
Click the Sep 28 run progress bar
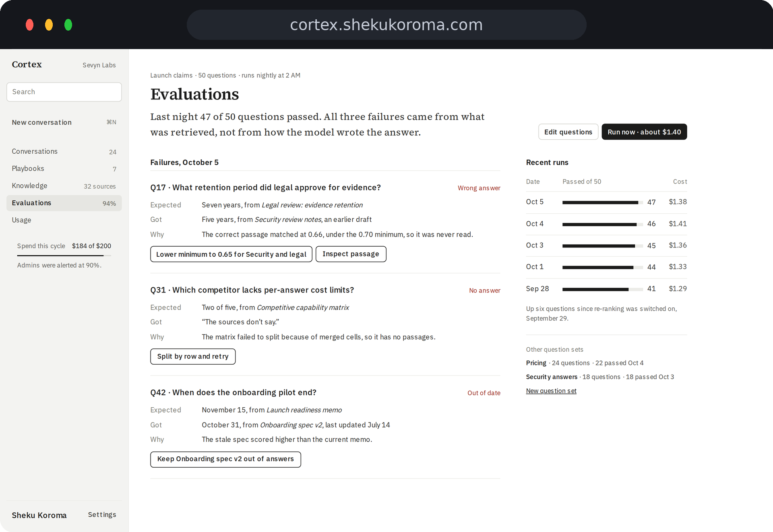(602, 289)
